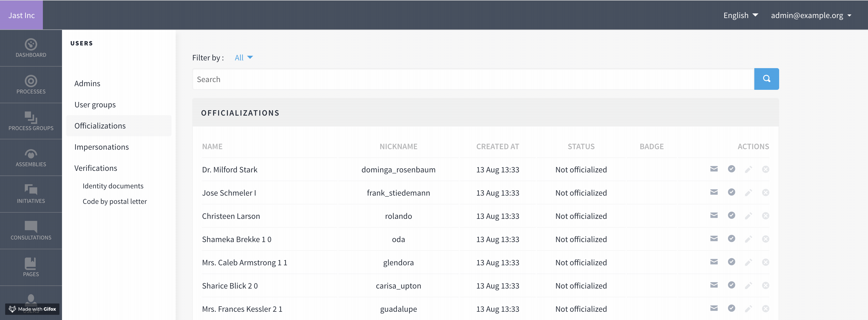
Task: Open Impersonations menu item
Action: pos(102,147)
